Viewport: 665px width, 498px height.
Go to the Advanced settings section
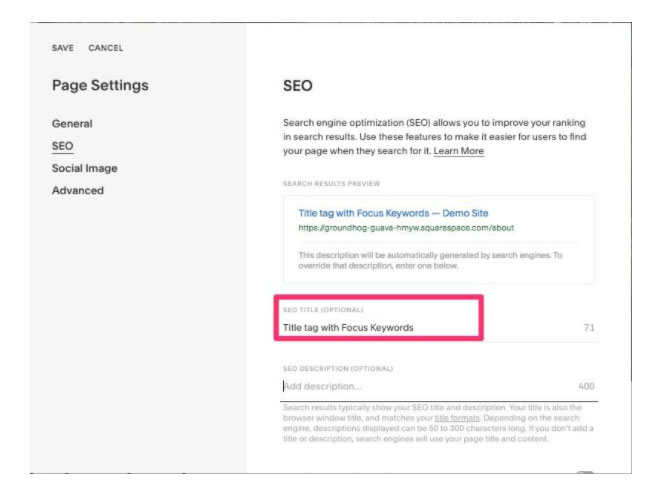click(78, 190)
